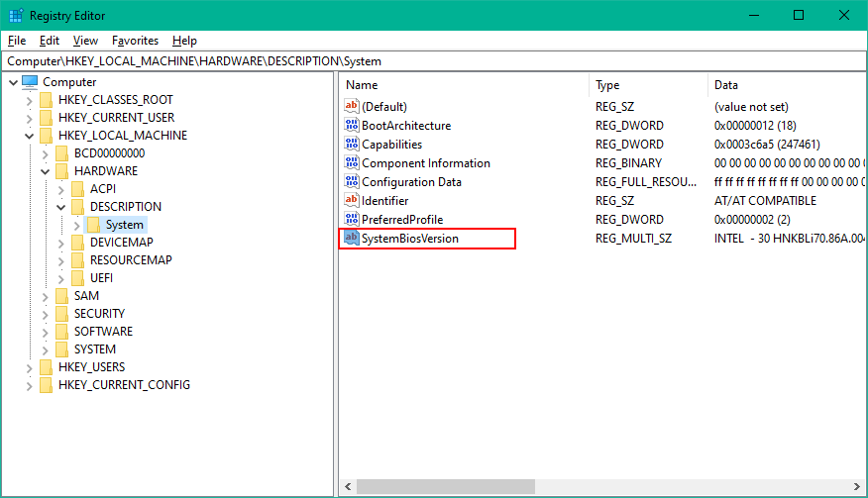Viewport: 868px width, 498px height.
Task: Select the SOFTWARE key in the tree
Action: click(x=103, y=332)
